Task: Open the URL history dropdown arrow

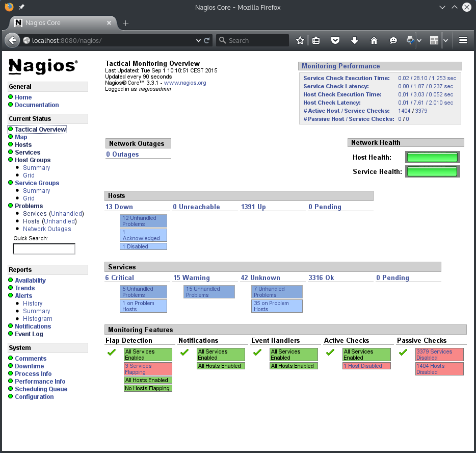Action: click(198, 40)
